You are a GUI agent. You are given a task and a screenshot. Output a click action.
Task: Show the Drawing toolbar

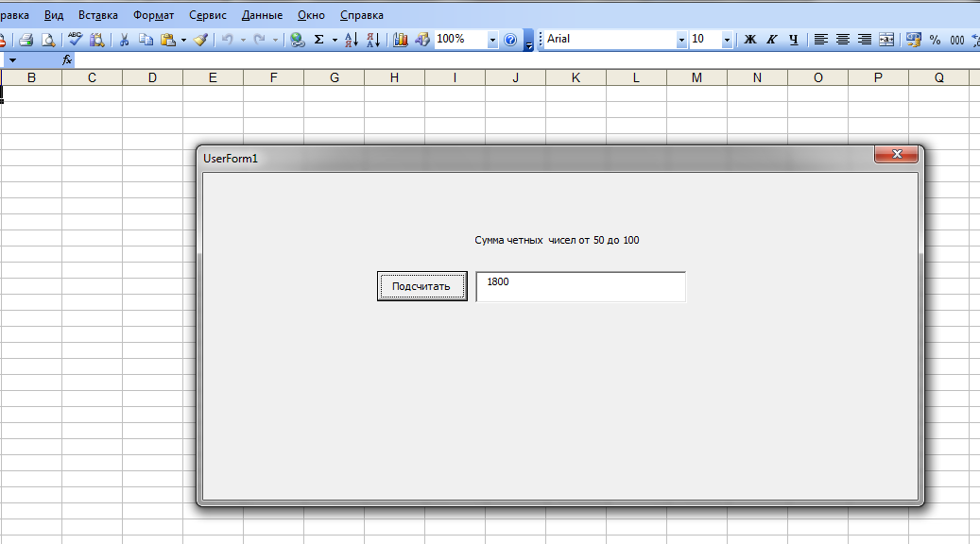tap(422, 40)
